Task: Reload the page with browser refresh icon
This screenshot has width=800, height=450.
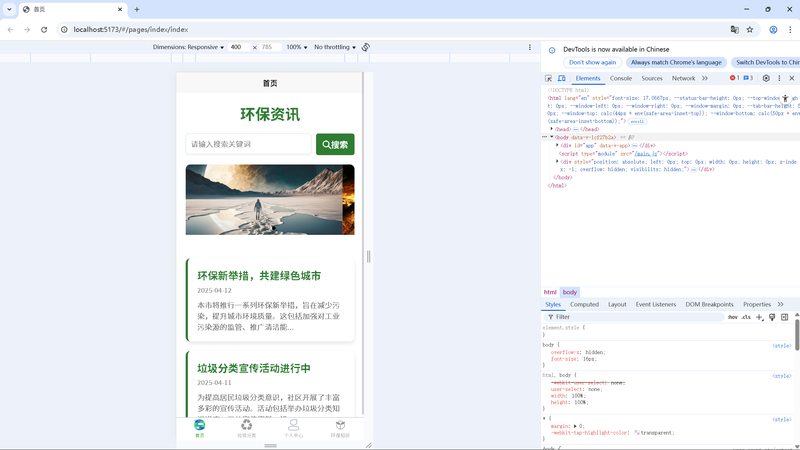Action: tap(44, 30)
